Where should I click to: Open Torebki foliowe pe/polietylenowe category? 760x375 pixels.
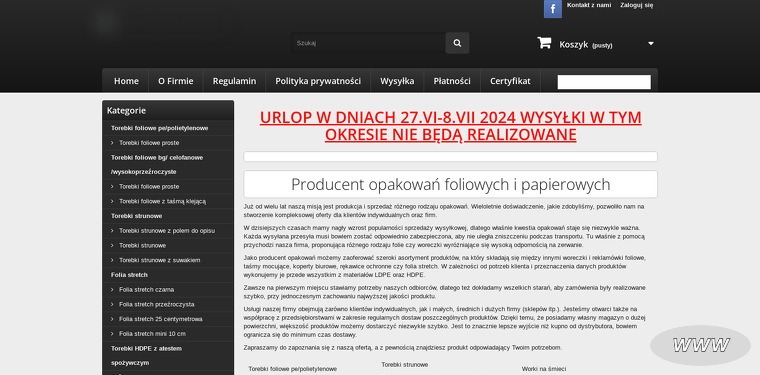[159, 128]
